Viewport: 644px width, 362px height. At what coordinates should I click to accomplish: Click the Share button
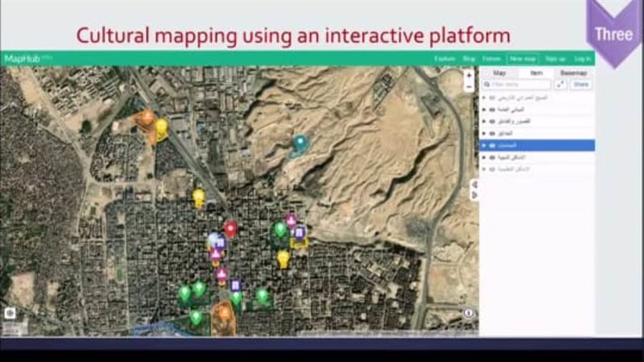[x=580, y=84]
